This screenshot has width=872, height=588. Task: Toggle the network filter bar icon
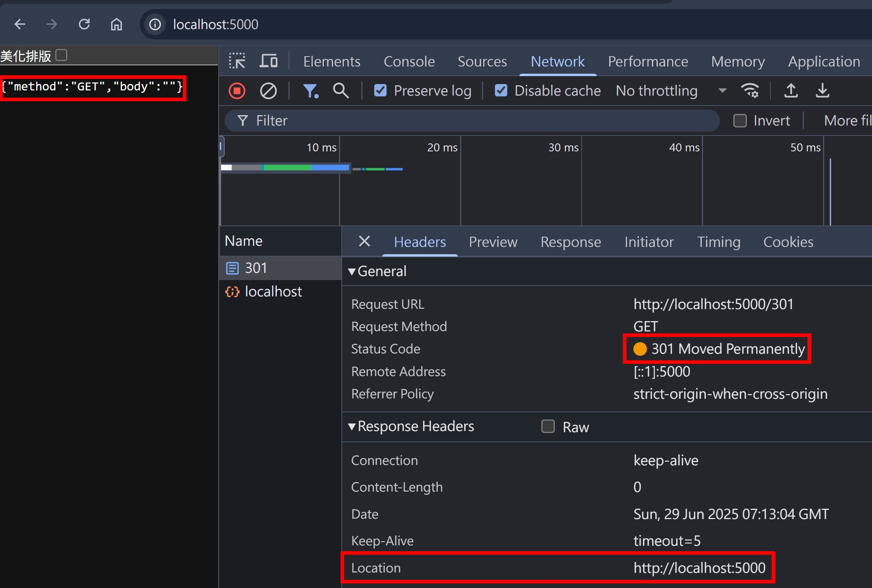[311, 91]
